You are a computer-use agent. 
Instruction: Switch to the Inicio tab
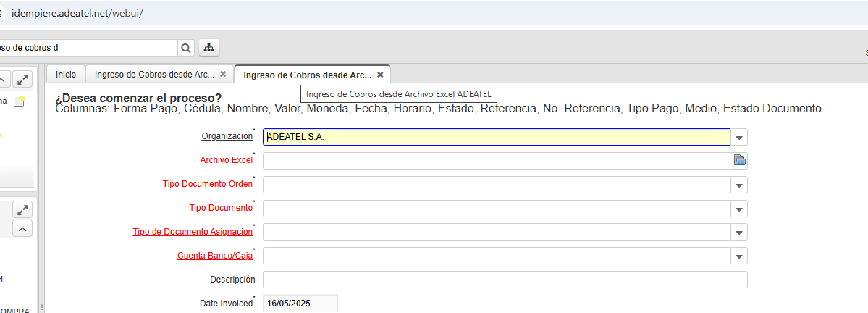coord(66,75)
